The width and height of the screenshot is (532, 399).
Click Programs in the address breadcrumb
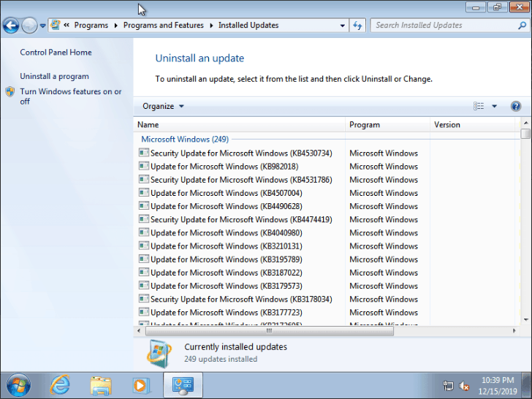(x=91, y=25)
